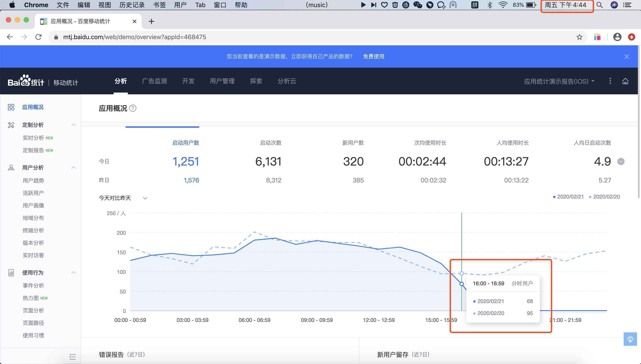Open 活跃用户 in sidebar

[x=33, y=193]
